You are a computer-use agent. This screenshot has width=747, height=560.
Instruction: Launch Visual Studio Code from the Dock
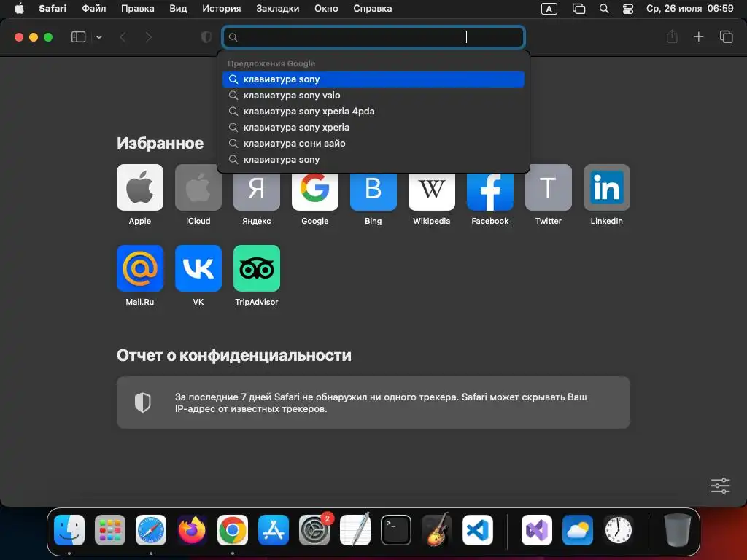(478, 529)
